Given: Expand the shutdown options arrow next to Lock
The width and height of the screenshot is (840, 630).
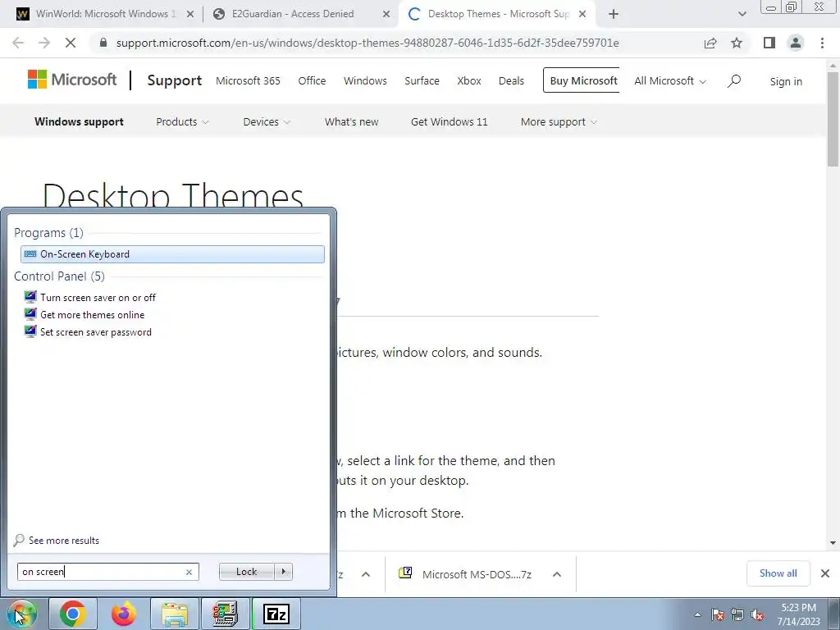Looking at the screenshot, I should (x=283, y=572).
